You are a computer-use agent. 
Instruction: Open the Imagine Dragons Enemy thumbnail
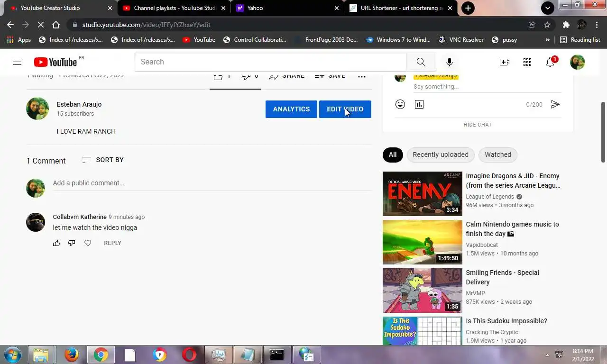(422, 194)
